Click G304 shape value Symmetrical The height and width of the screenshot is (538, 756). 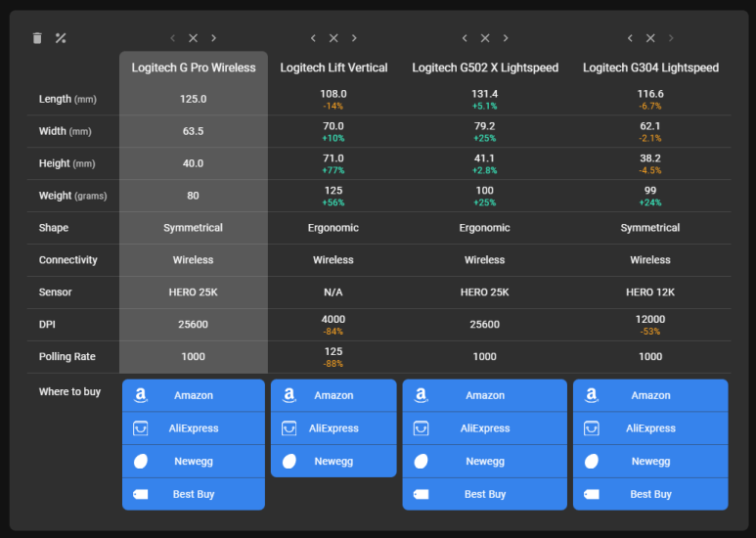click(x=650, y=228)
